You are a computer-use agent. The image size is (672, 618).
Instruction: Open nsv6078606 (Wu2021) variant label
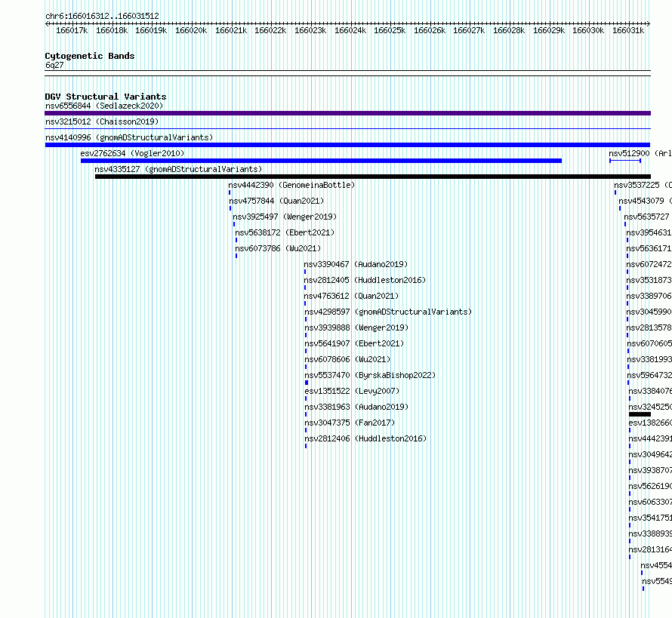click(347, 359)
